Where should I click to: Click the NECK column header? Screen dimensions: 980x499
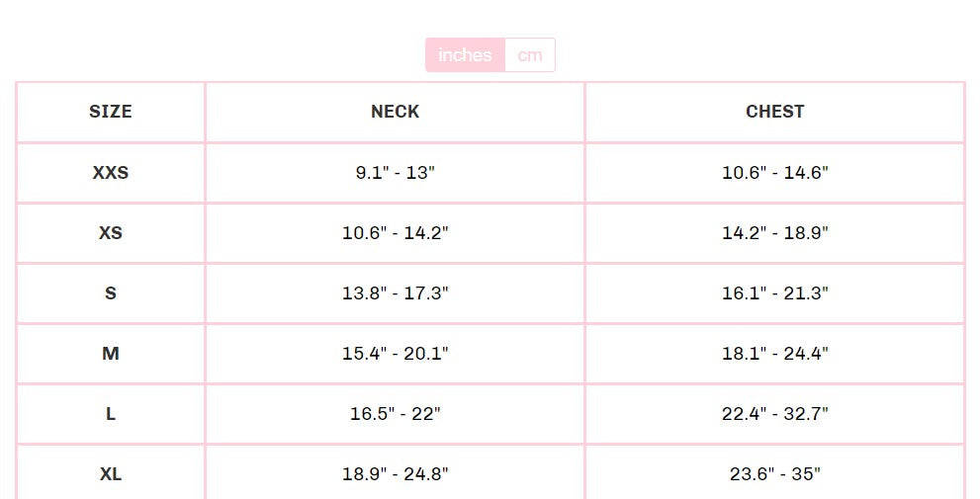coord(395,112)
